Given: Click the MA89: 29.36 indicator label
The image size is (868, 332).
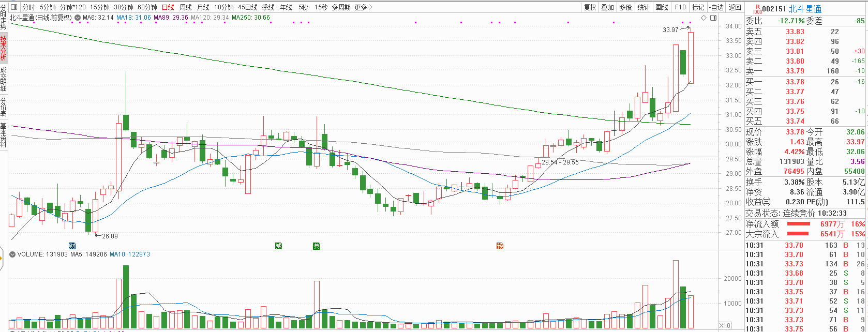Looking at the screenshot, I should [171, 18].
